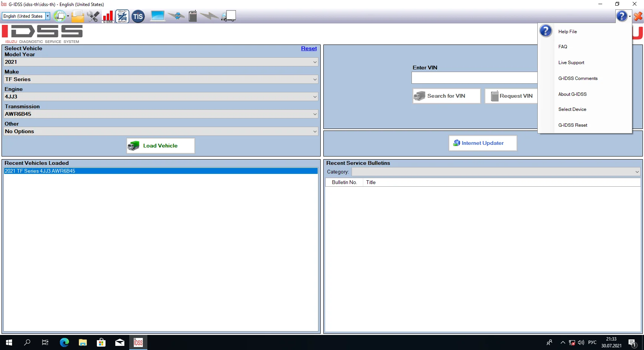644x350 pixels.
Task: Click the G-IDSS red bar chart icon
Action: coord(108,16)
